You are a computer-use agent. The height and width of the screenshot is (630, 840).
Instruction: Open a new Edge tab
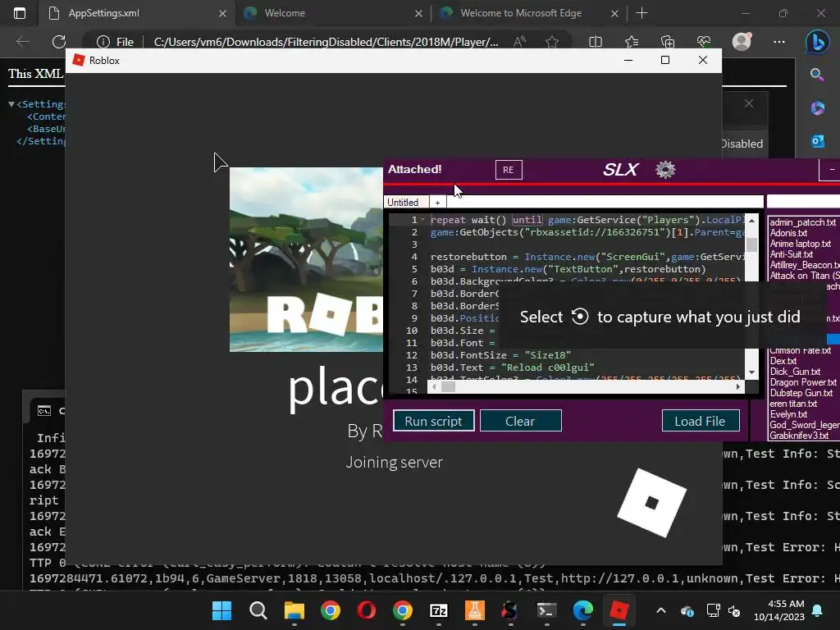click(x=641, y=13)
